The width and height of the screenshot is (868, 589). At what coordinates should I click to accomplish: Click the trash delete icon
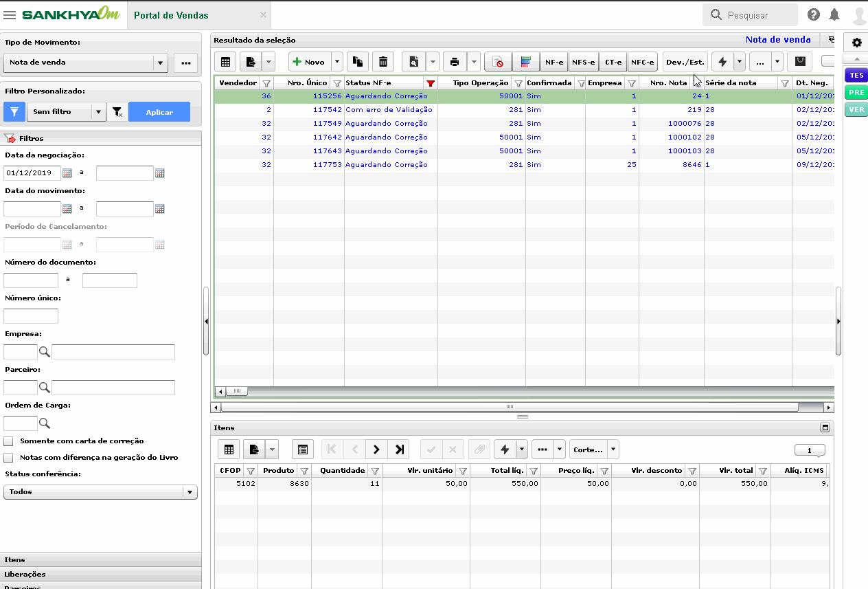(x=383, y=62)
